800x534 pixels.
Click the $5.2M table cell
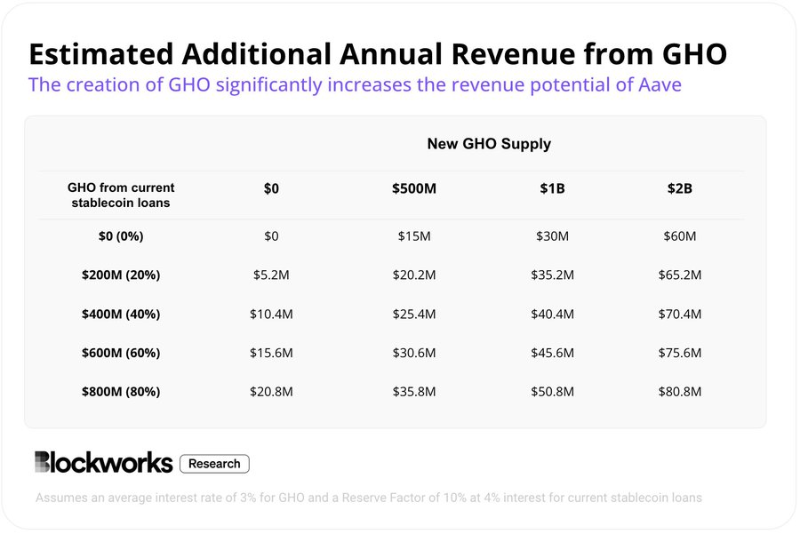[x=271, y=275]
